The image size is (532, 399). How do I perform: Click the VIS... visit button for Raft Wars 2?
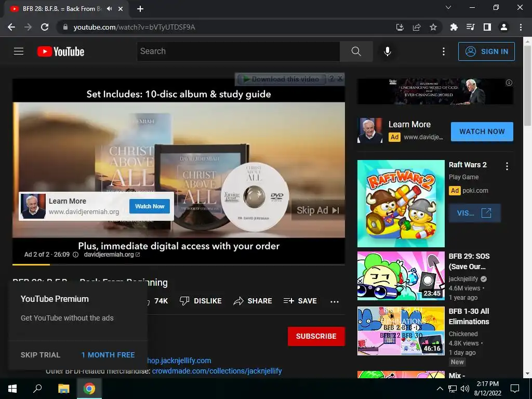[474, 213]
